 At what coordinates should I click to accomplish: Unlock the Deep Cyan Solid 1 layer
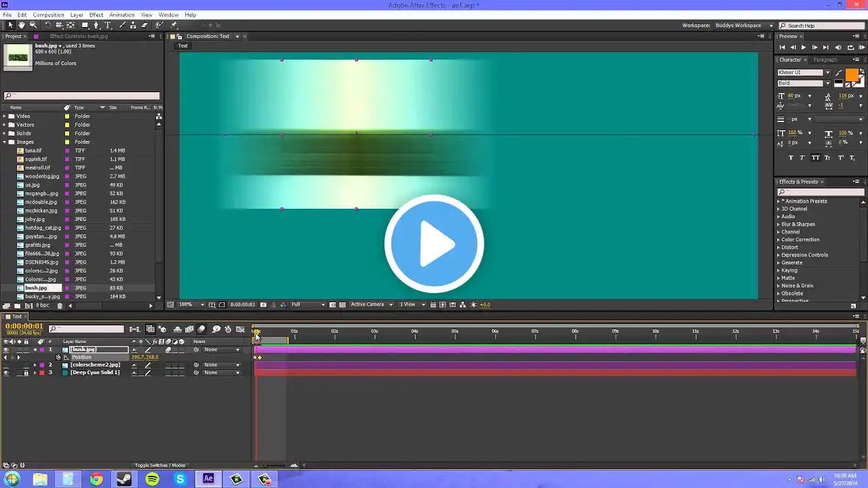pos(26,373)
